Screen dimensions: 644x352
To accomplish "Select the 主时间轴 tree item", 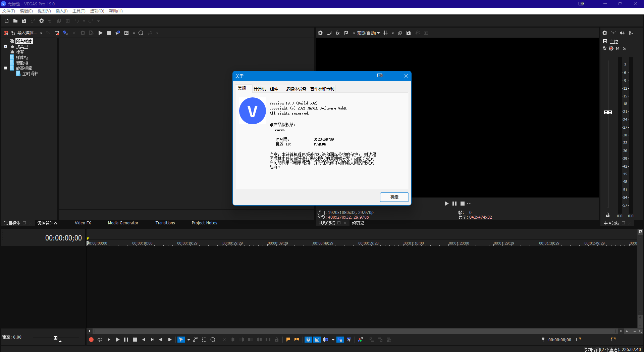I will point(30,74).
